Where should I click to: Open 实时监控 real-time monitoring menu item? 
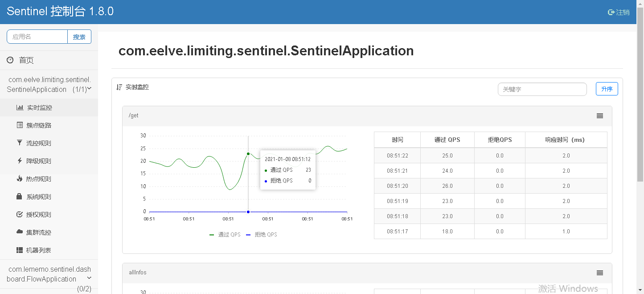[49, 108]
